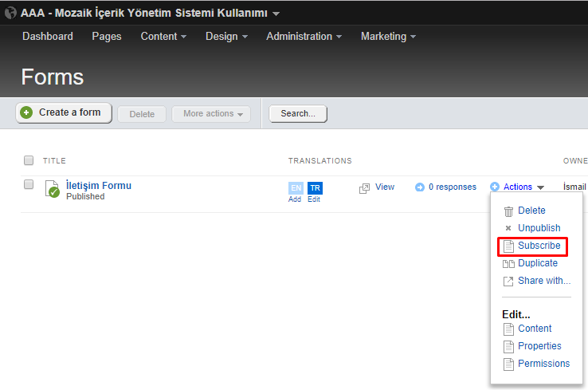The width and height of the screenshot is (588, 390).
Task: Click the Search... button
Action: (298, 114)
